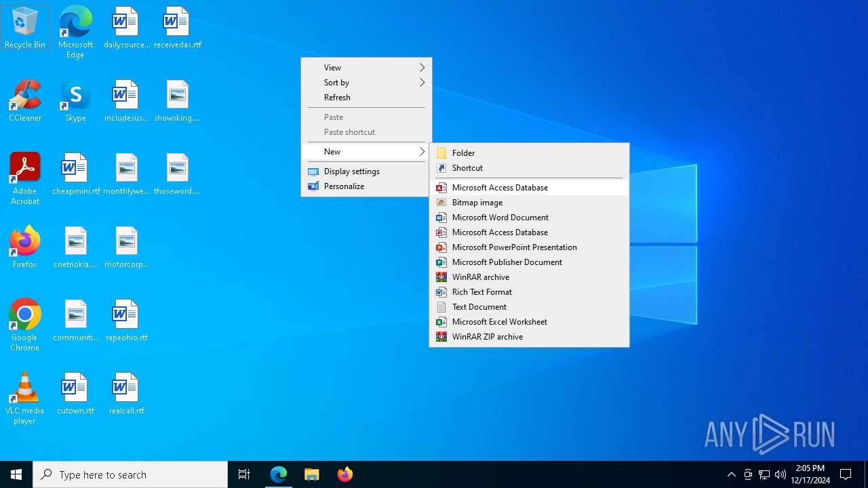Select the CCleaner desktop shortcut
The height and width of the screenshot is (488, 868).
[25, 100]
